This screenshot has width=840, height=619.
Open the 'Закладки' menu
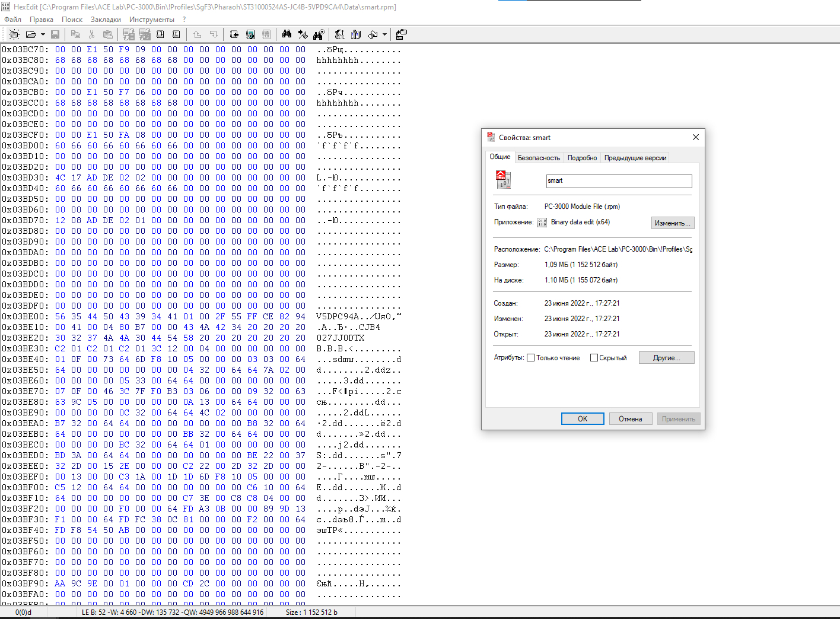pos(106,20)
